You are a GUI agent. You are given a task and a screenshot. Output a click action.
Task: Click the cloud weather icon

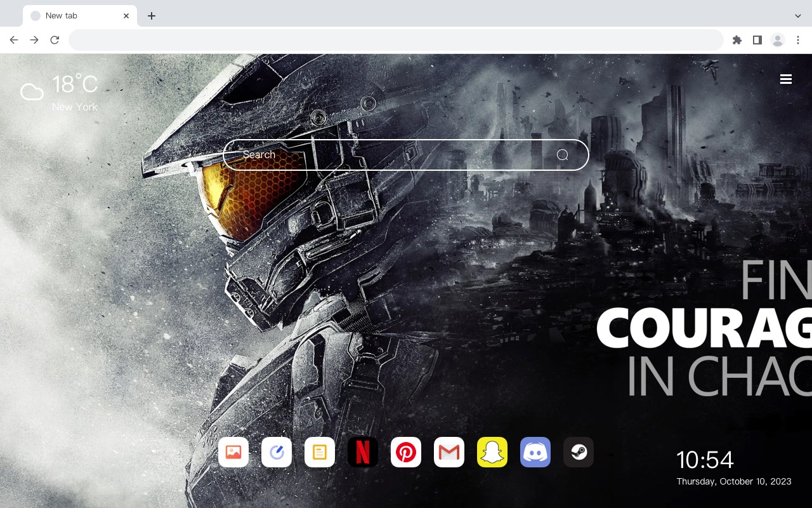[32, 92]
